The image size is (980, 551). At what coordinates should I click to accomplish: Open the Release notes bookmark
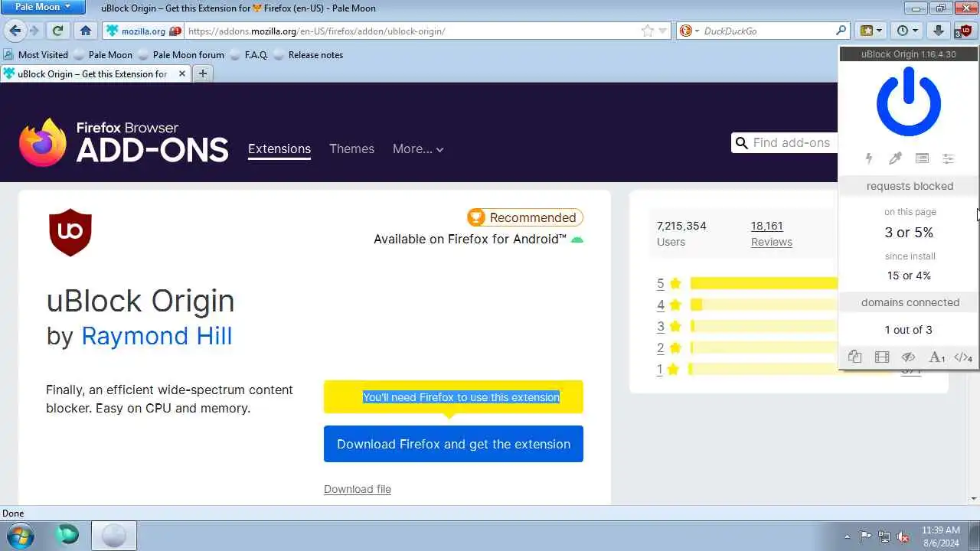(308, 54)
